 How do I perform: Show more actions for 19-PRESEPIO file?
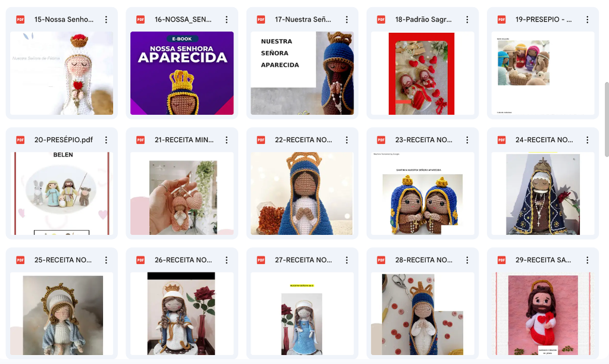(x=587, y=20)
